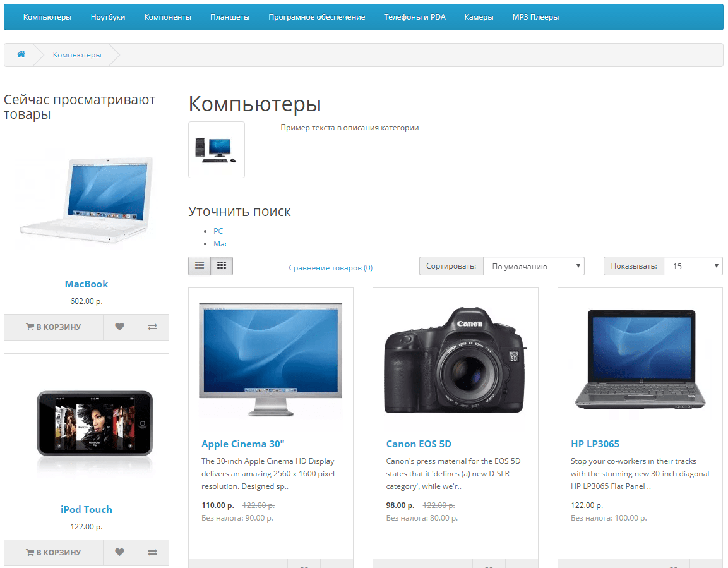728x568 pixels.
Task: Click the MacBook price 602.00 р.
Action: point(87,301)
